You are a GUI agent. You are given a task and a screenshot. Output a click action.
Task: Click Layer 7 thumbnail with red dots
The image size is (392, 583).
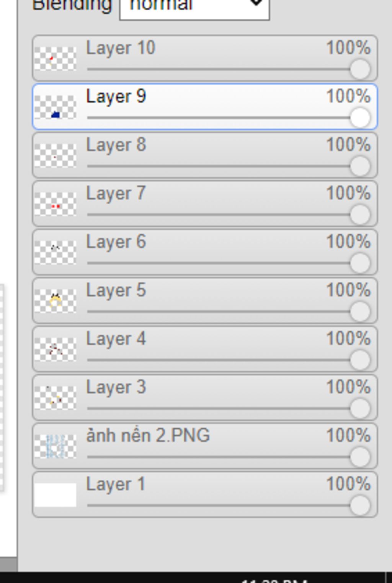pos(55,204)
